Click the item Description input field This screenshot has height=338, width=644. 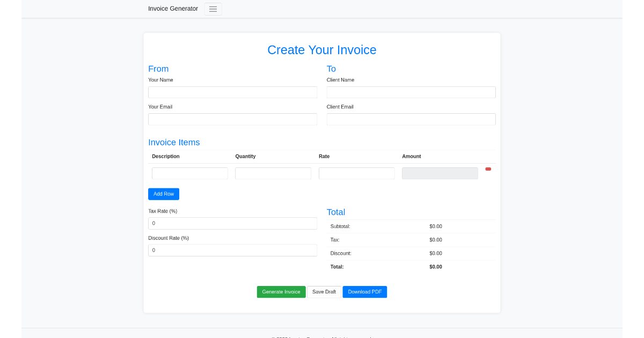pos(189,173)
